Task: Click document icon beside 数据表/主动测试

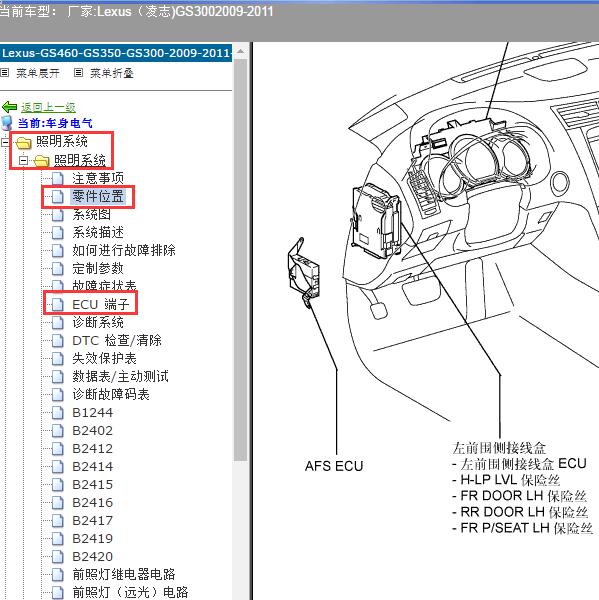Action: [x=57, y=377]
